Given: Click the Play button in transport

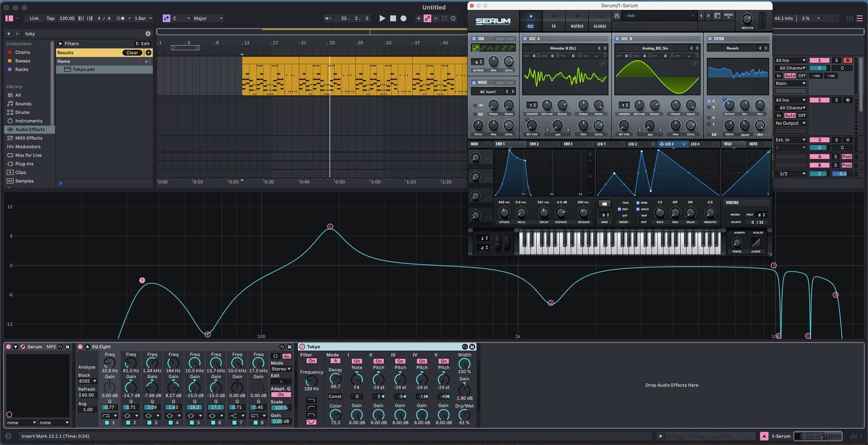Looking at the screenshot, I should [382, 18].
